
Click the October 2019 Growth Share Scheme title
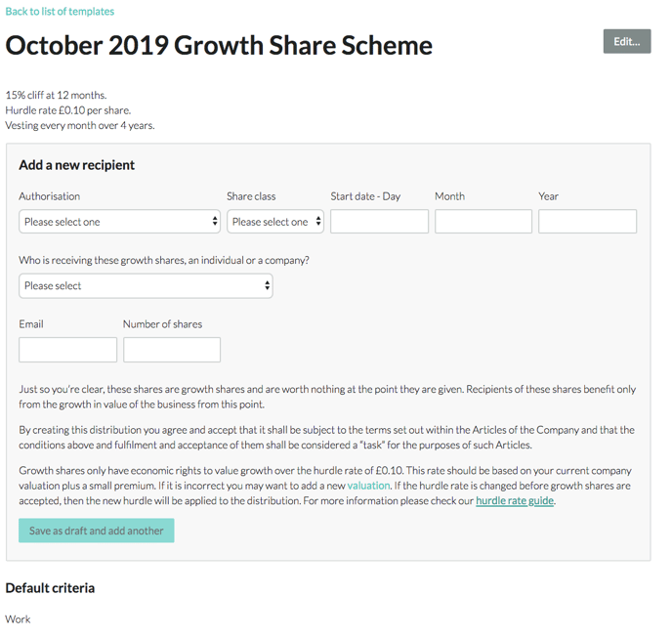[x=219, y=45]
